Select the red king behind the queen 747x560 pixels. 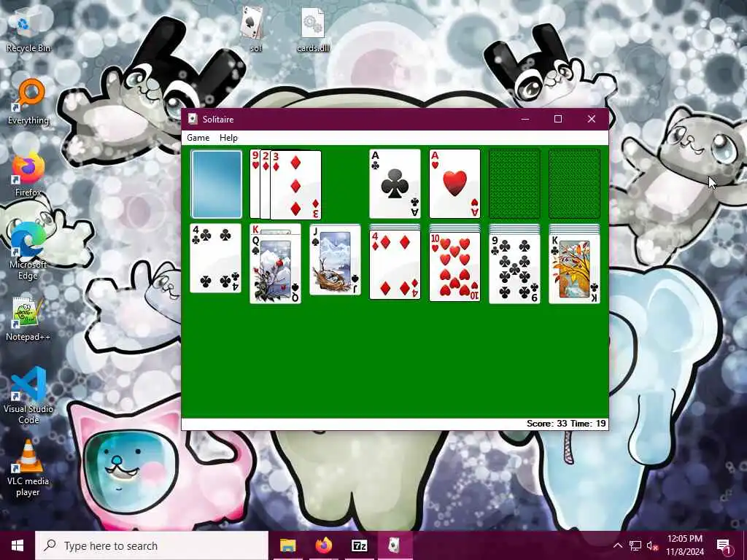coord(275,229)
